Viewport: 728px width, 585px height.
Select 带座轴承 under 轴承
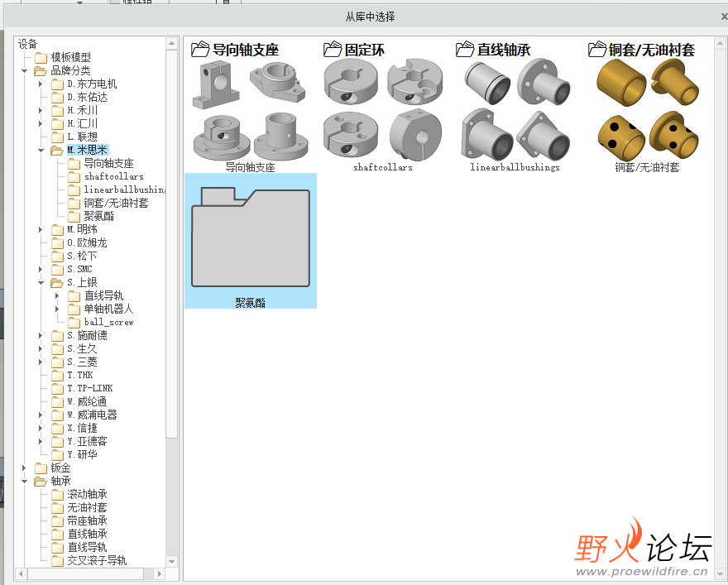pos(88,521)
